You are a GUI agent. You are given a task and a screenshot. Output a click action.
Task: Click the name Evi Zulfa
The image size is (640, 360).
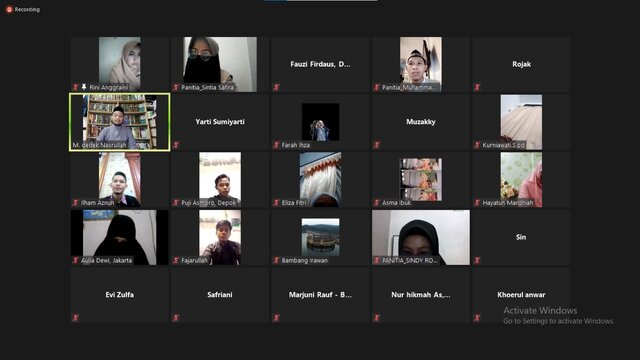[120, 295]
